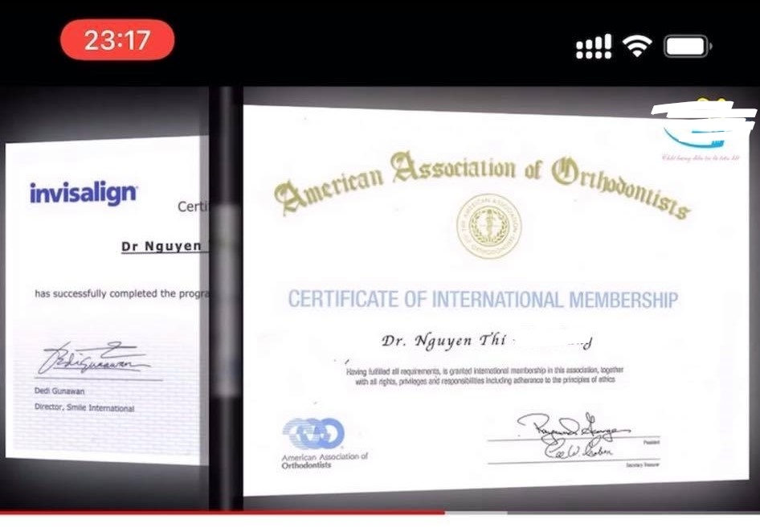The width and height of the screenshot is (760, 532).
Task: Open the Invisalign certificate thumbnail
Action: tap(107, 300)
